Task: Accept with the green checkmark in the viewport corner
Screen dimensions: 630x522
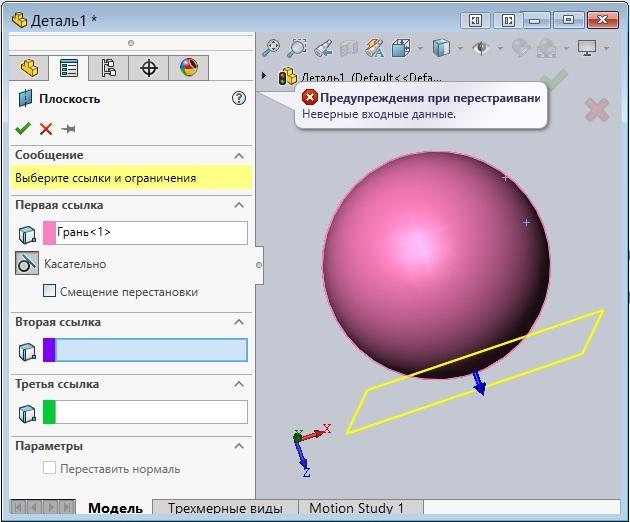Action: coord(553,78)
